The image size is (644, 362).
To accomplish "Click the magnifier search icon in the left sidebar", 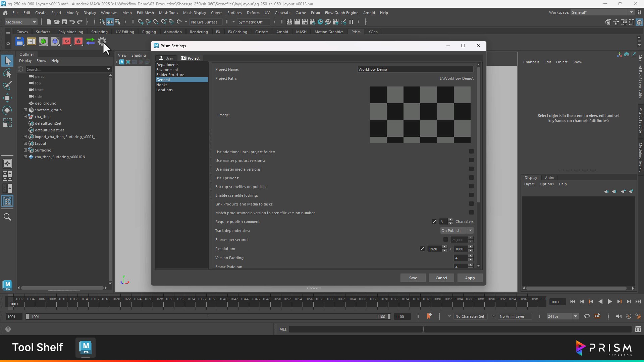I will tap(7, 217).
